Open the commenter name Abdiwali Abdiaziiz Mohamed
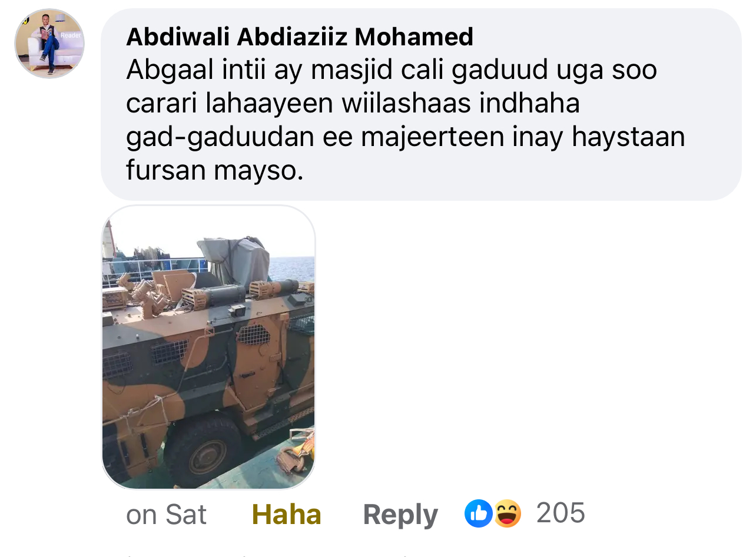This screenshot has height=557, width=756. click(x=300, y=37)
